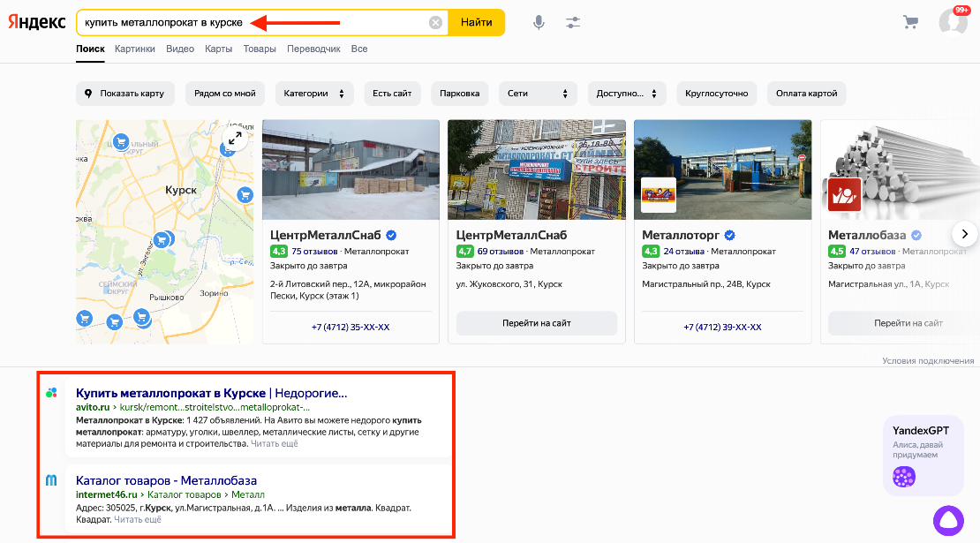Enable the Парковка filter
The width and height of the screenshot is (980, 543).
pos(459,93)
